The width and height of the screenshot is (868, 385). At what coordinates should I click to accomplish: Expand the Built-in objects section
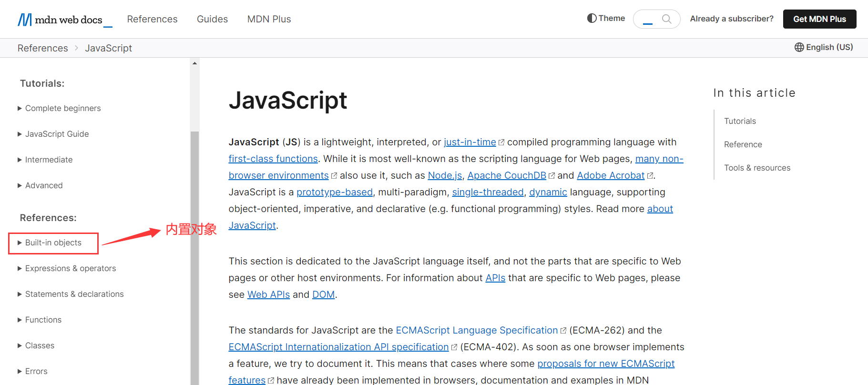coord(53,243)
